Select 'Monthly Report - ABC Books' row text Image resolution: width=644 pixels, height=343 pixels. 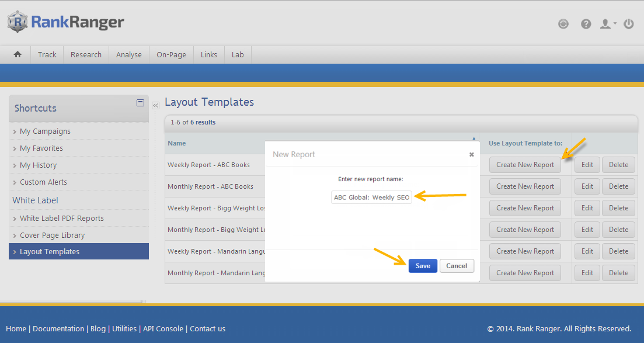point(210,186)
